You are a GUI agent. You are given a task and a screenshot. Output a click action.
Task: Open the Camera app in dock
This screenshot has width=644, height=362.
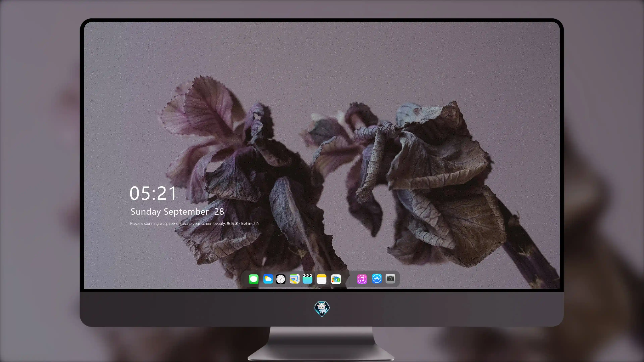point(390,279)
